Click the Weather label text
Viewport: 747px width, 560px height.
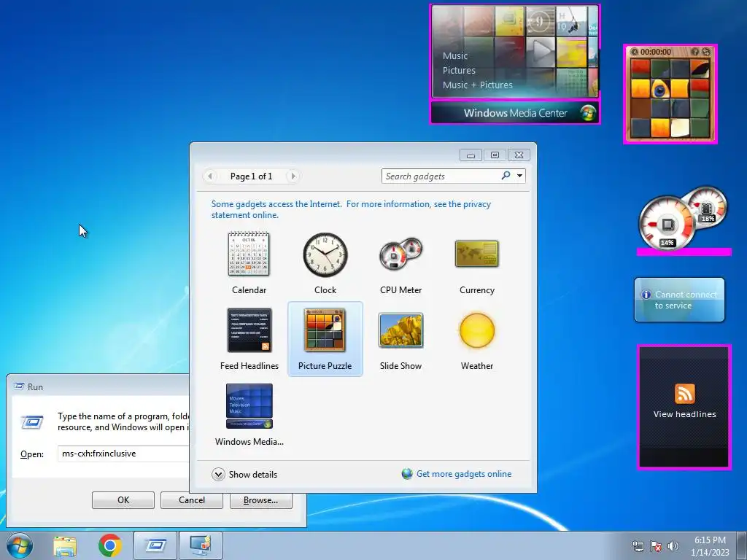pyautogui.click(x=477, y=366)
